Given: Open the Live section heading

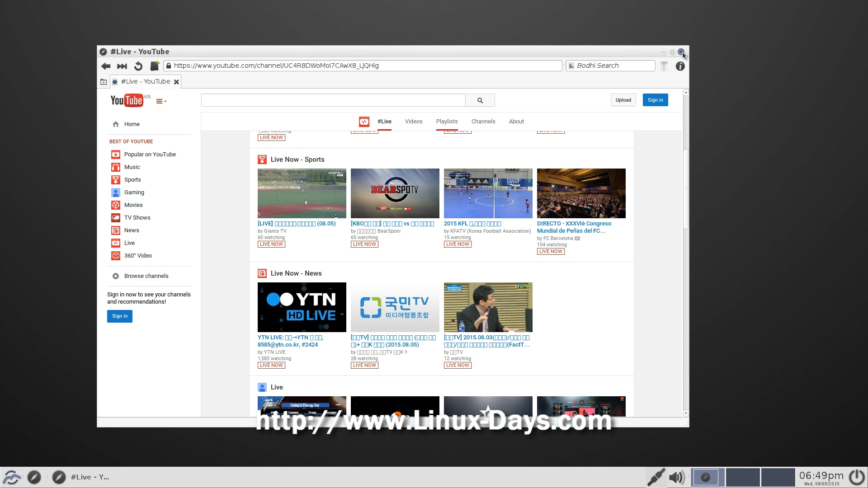Looking at the screenshot, I should pyautogui.click(x=277, y=387).
